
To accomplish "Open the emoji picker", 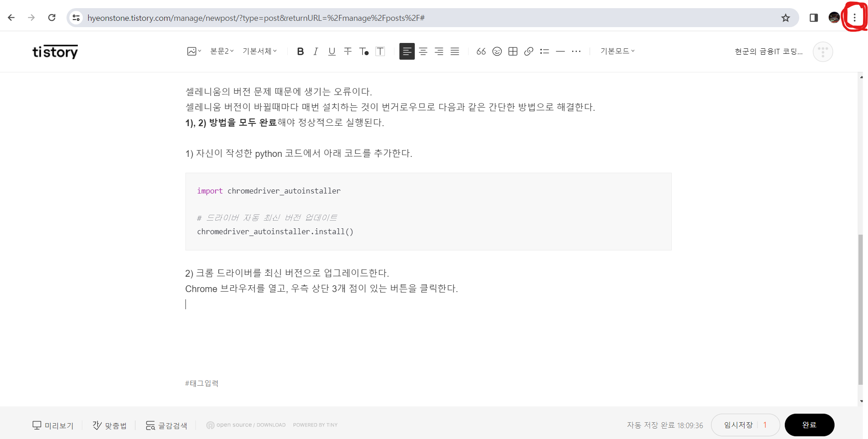I will click(x=497, y=52).
